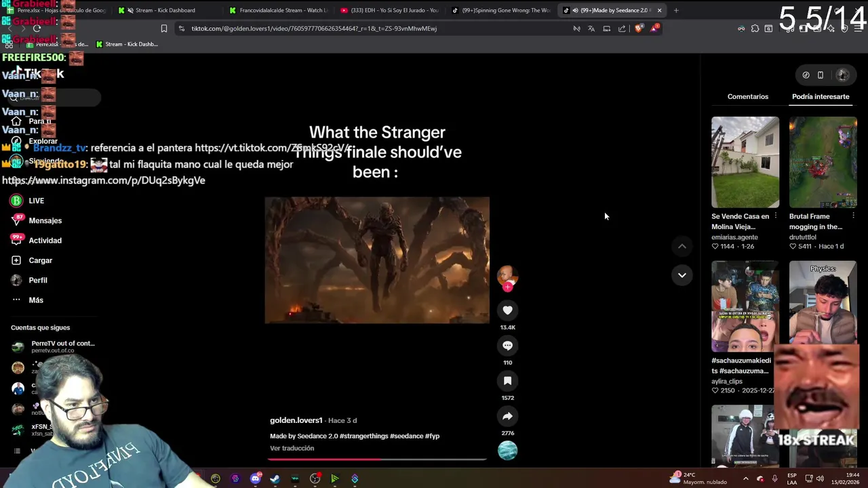Bookmark this page with the toolbar bookmark icon
The width and height of the screenshot is (868, 488).
click(163, 28)
